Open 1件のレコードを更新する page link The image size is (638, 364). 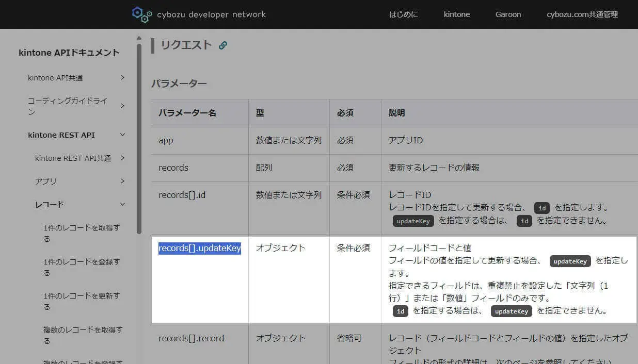click(x=82, y=301)
